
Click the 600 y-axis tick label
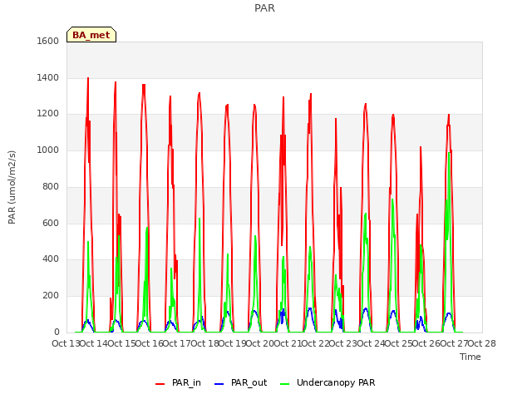point(51,223)
